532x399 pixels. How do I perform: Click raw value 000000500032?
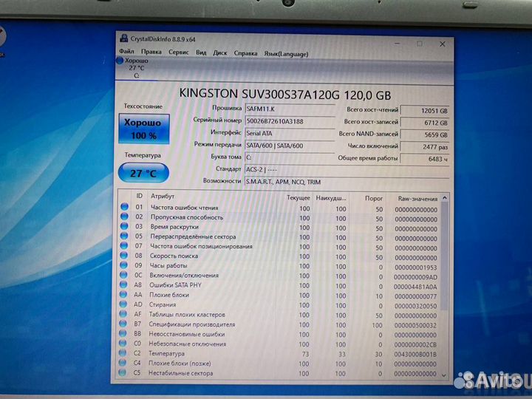[x=416, y=326]
